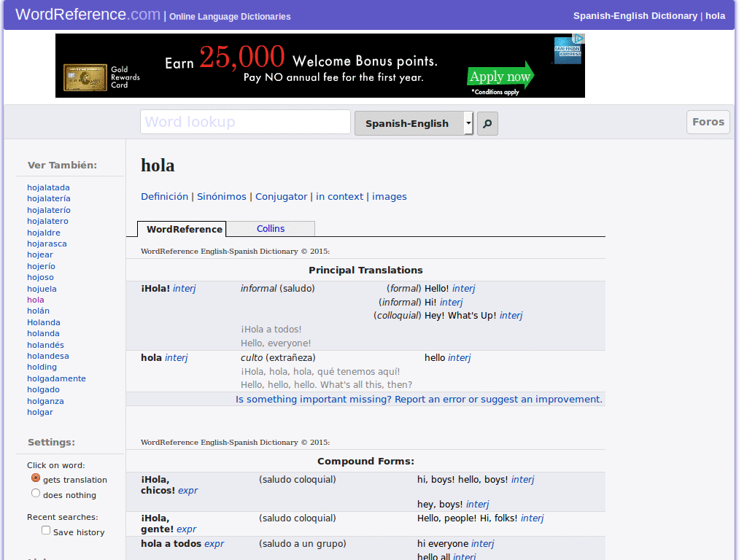The width and height of the screenshot is (747, 560).
Task: Click the dropdown arrow beside Spanish-English
Action: (x=469, y=123)
